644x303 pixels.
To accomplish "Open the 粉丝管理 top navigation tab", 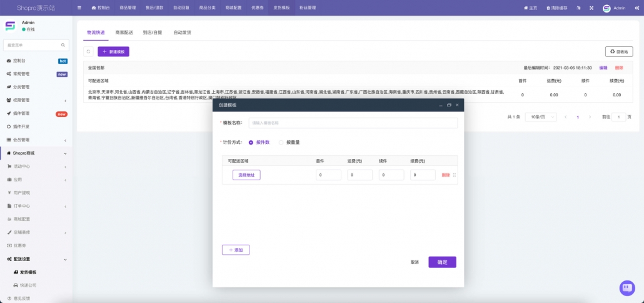I will coord(307,8).
